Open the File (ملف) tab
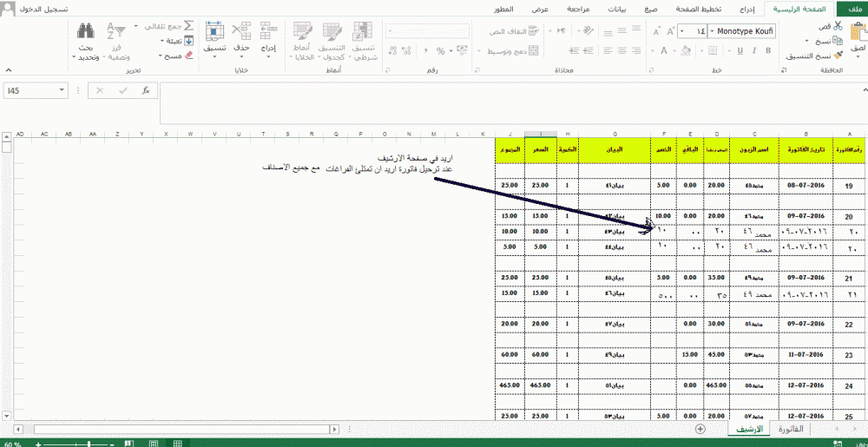Screen dimensions: 868x447 [852, 10]
